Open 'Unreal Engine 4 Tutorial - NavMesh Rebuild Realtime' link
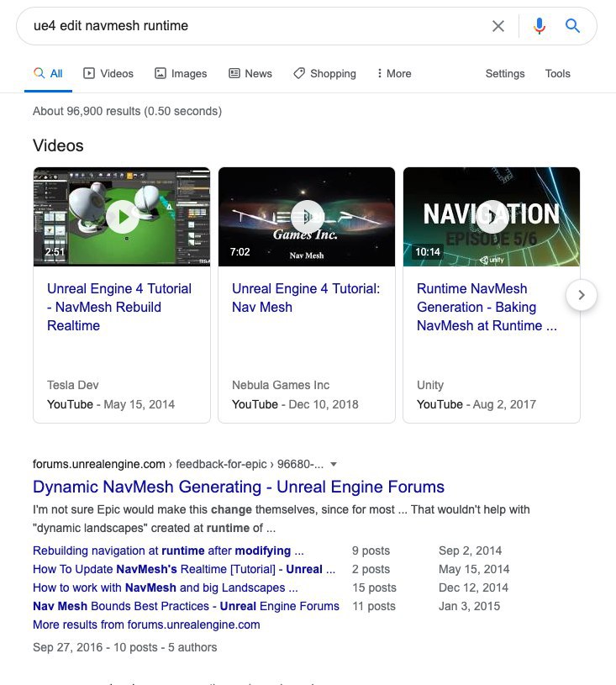The image size is (616, 685). click(x=119, y=307)
